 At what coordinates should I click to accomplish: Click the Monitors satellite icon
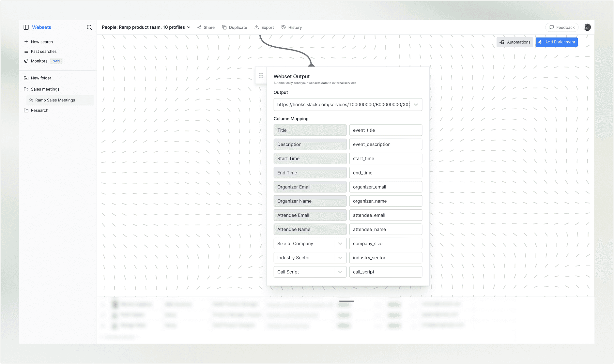26,61
